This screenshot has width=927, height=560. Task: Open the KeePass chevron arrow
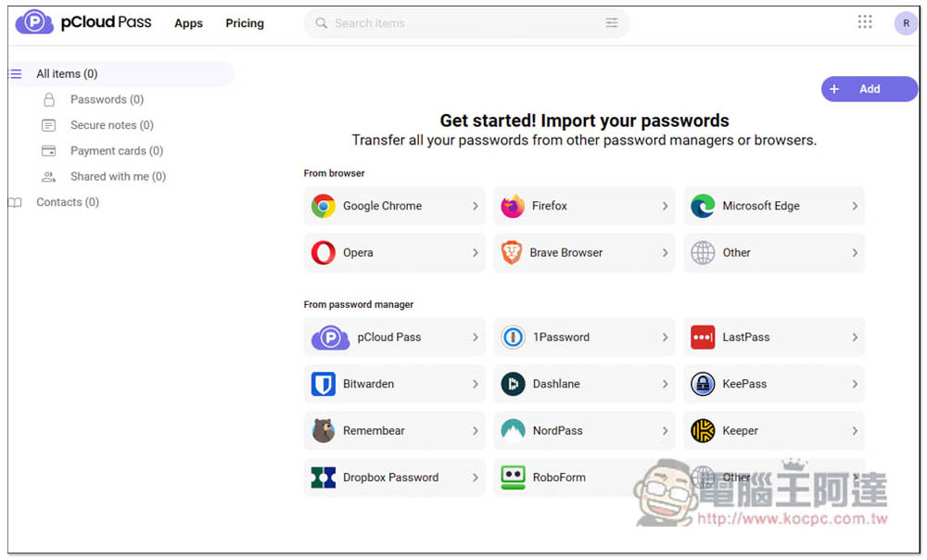click(x=855, y=384)
